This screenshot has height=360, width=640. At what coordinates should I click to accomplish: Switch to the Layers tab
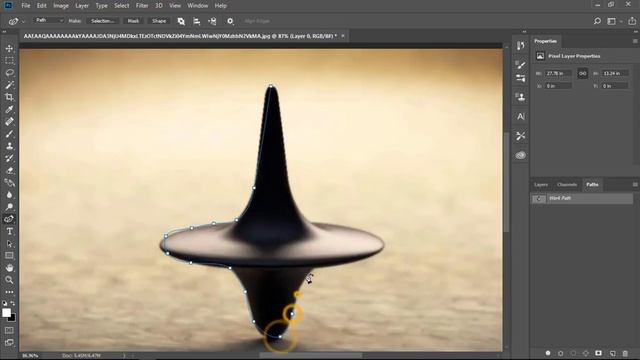(x=541, y=185)
